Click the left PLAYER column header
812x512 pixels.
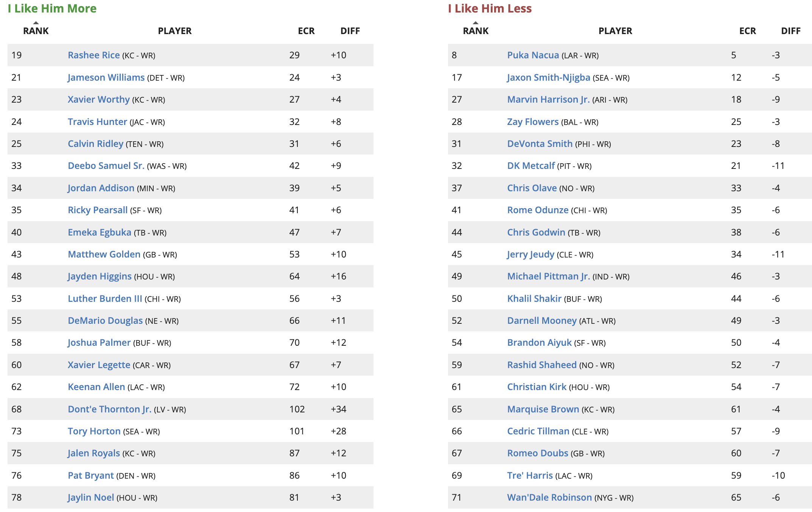pyautogui.click(x=175, y=31)
